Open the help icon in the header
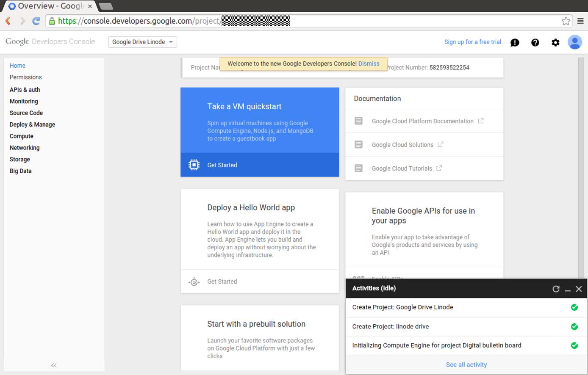 point(535,42)
